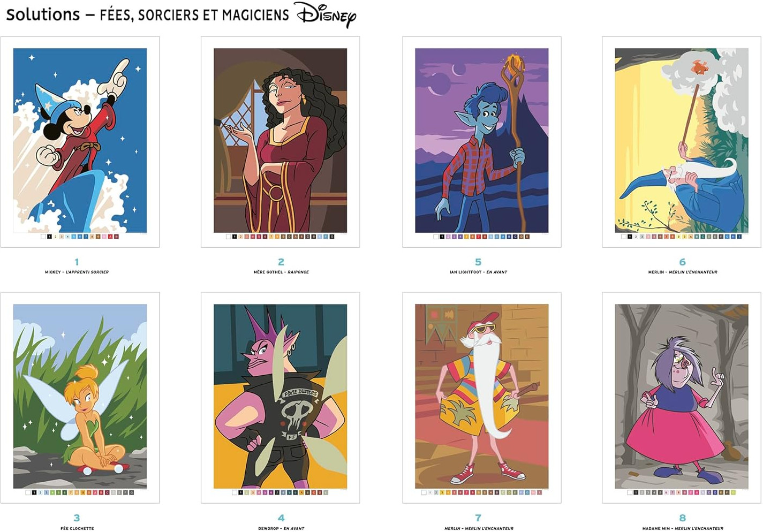763x532 pixels.
Task: Click the caption Fée Clochette
Action: tap(77, 528)
